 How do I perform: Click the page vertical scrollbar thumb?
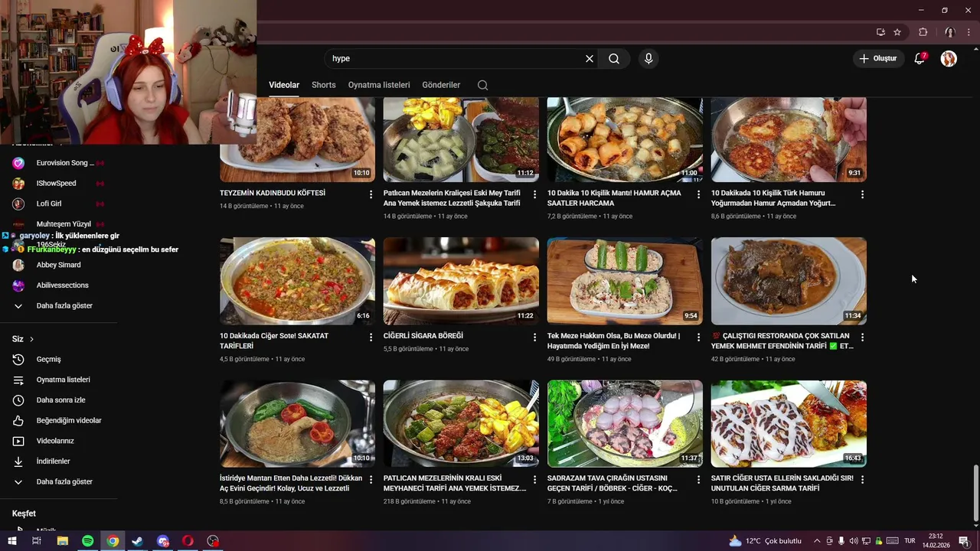pyautogui.click(x=975, y=494)
